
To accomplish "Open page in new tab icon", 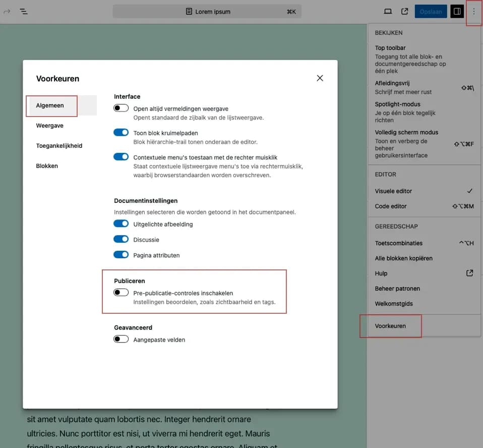I will click(405, 12).
